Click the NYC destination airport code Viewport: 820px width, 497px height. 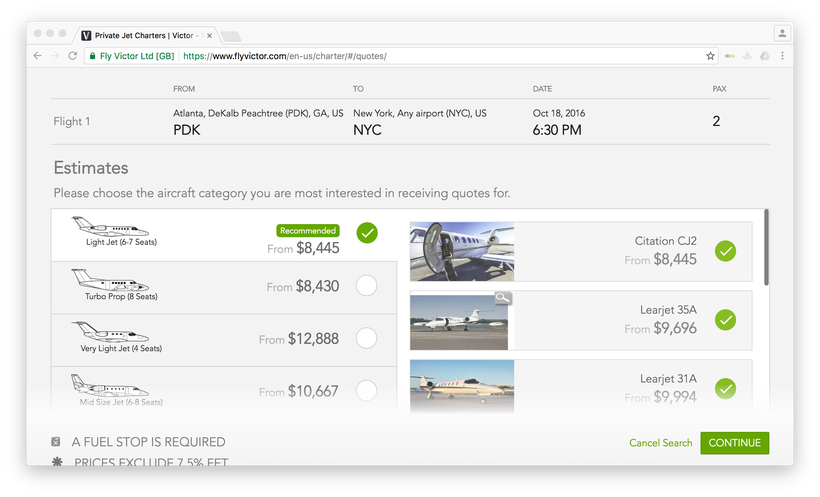click(x=367, y=130)
